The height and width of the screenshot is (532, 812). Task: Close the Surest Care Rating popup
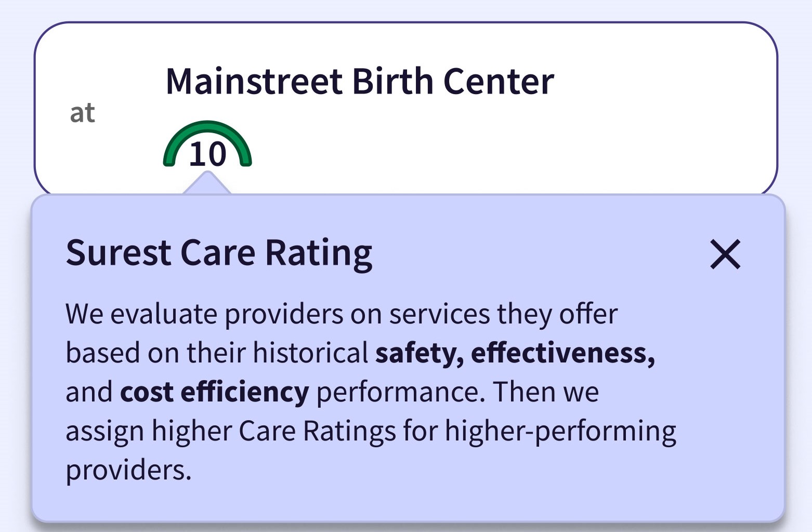725,254
